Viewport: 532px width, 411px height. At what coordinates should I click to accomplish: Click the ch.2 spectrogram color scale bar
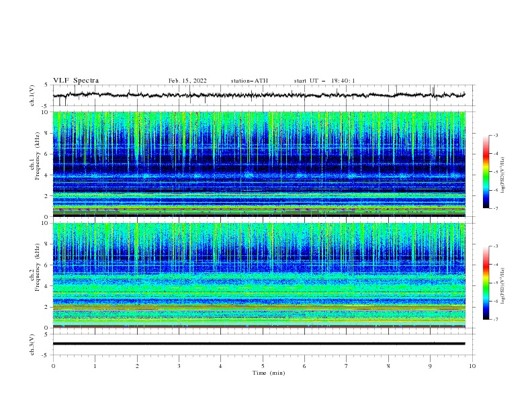tap(486, 283)
